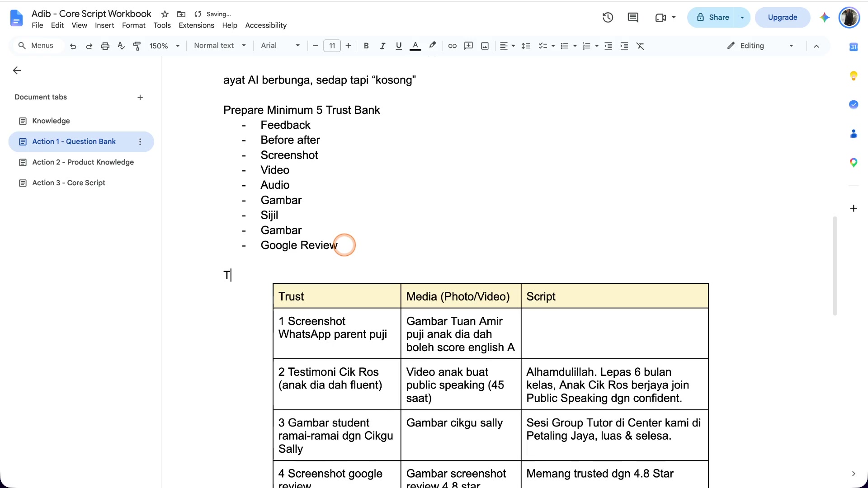The width and height of the screenshot is (868, 488).
Task: Open the Line and paragraph spacing icon
Action: point(526,46)
